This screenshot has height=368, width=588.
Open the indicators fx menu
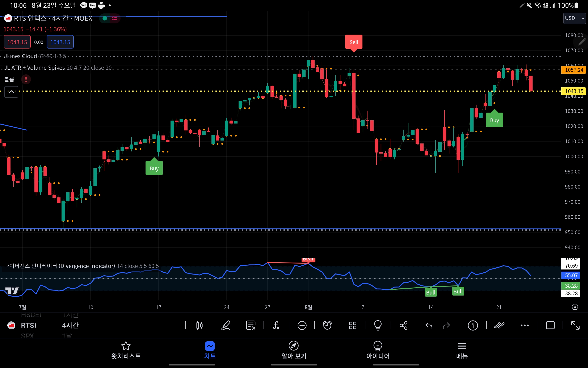[276, 325]
